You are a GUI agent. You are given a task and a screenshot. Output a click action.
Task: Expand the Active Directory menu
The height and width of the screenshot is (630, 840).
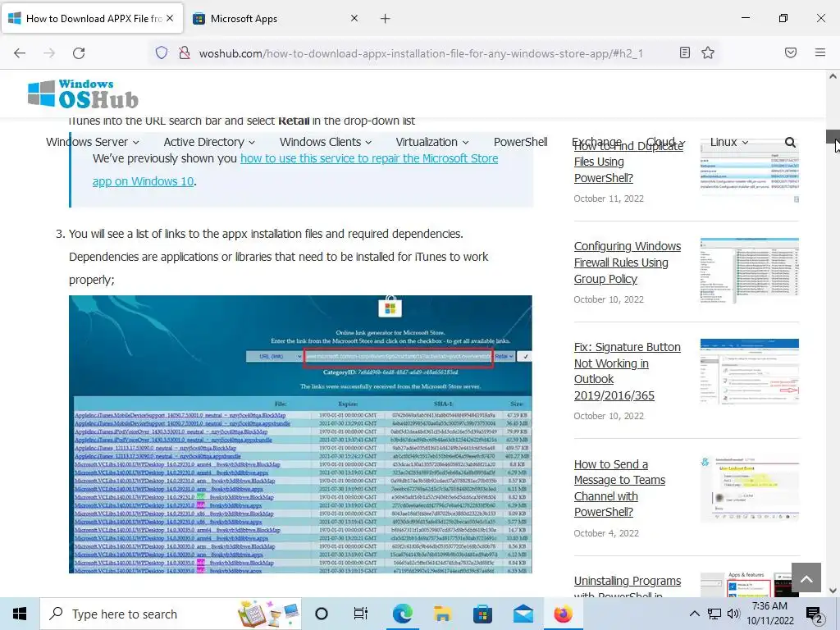[x=209, y=142]
